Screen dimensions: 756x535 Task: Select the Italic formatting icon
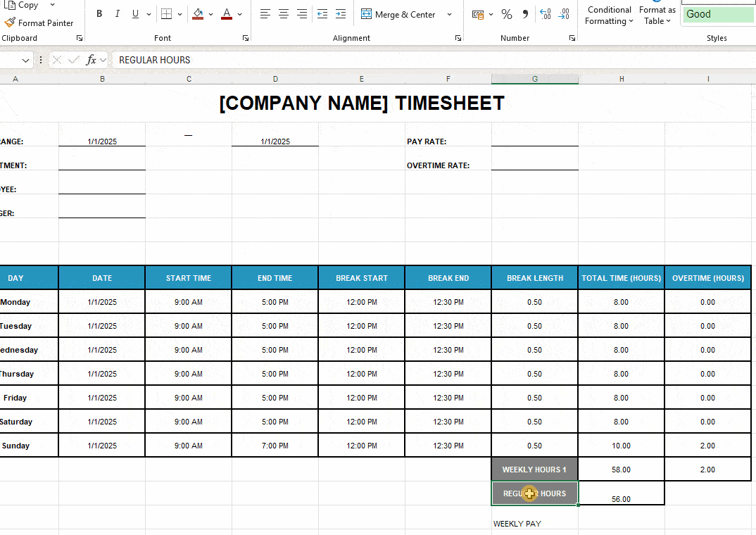click(117, 13)
